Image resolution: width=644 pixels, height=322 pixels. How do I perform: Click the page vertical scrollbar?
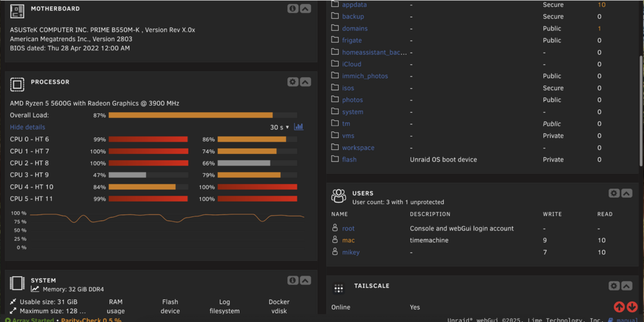pyautogui.click(x=641, y=111)
